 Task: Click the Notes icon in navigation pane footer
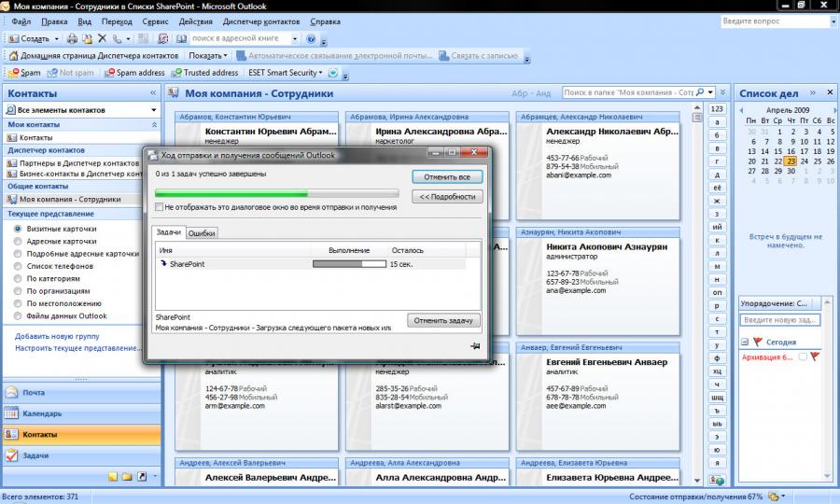[113, 476]
